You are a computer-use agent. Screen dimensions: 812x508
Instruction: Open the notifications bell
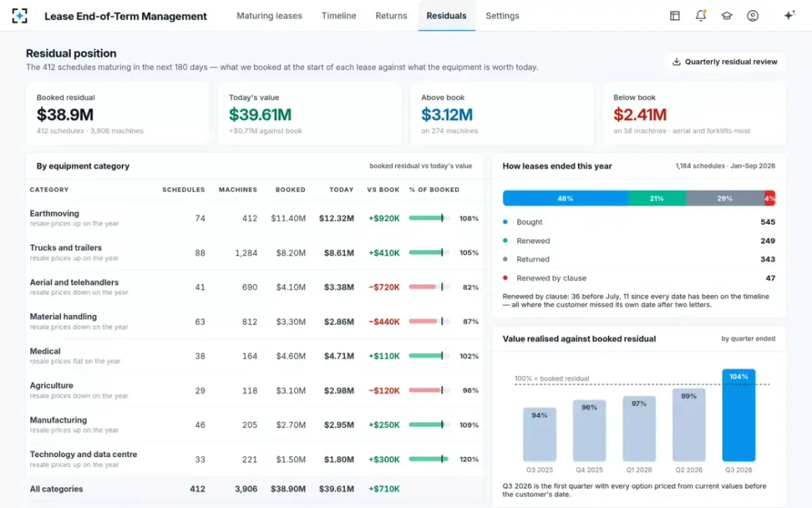701,16
